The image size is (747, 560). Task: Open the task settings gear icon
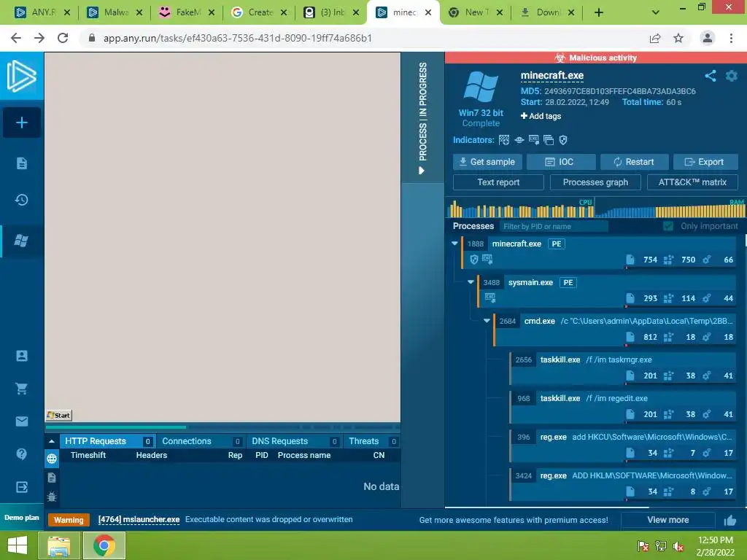[x=731, y=76]
